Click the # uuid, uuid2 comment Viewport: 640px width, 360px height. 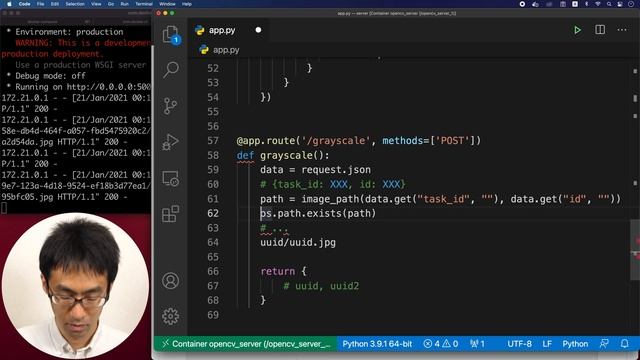tap(321, 286)
